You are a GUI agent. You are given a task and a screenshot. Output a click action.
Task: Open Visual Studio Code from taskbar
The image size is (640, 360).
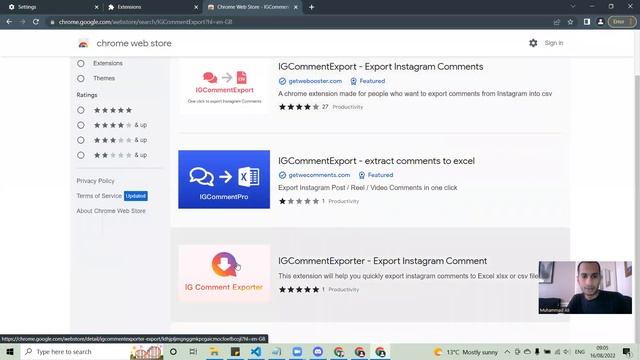click(256, 352)
